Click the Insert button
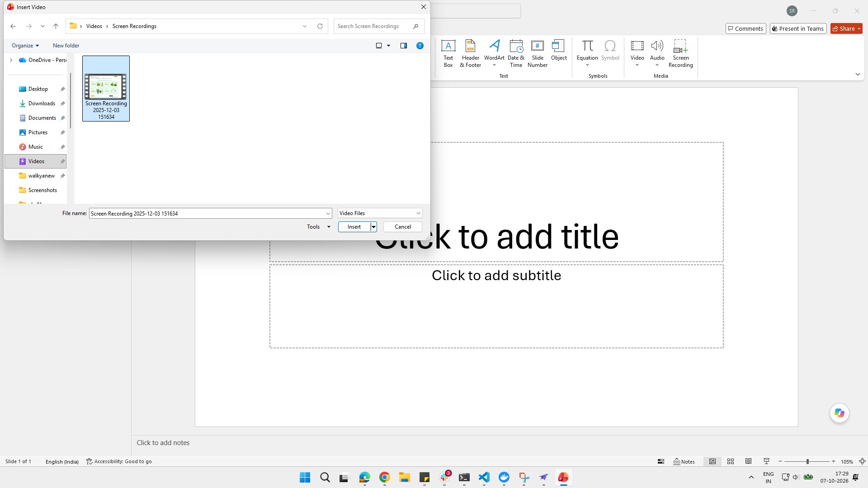 (354, 227)
